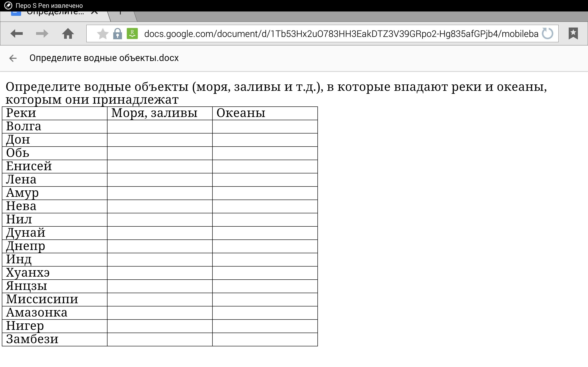Screen dimensions: 588x367
Task: Reload the page with the refresh icon
Action: click(548, 33)
